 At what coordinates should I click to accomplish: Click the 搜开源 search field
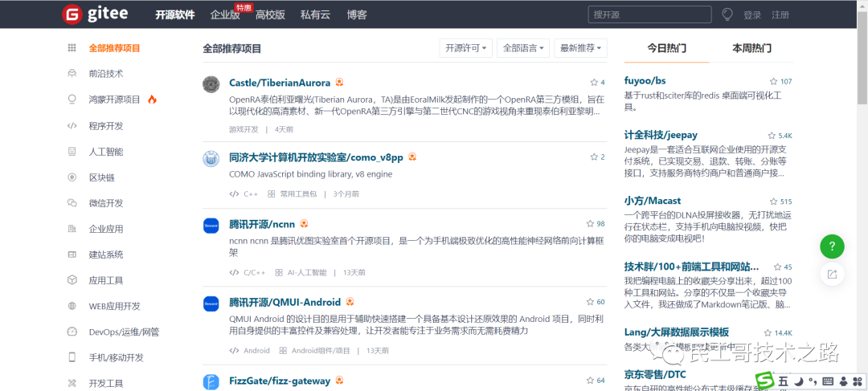tap(649, 14)
